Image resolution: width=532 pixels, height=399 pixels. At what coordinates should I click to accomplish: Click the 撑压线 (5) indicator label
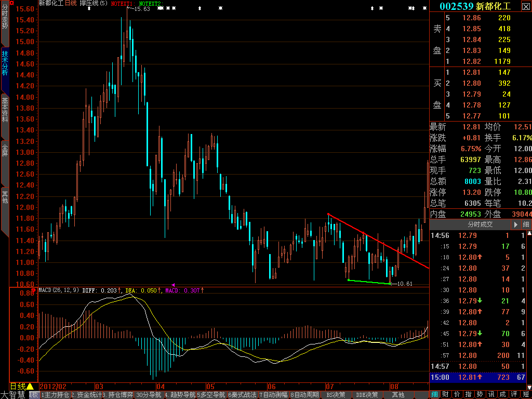point(94,3)
